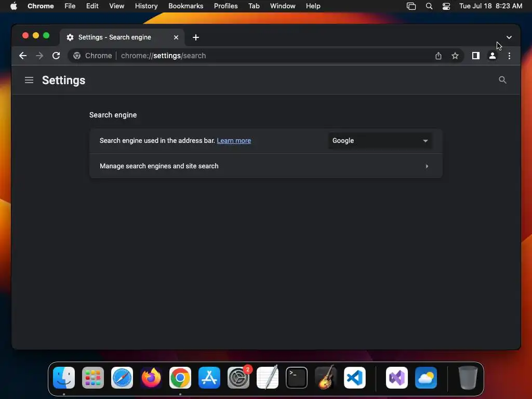
Task: Open App Store from the Dock
Action: coord(209,378)
